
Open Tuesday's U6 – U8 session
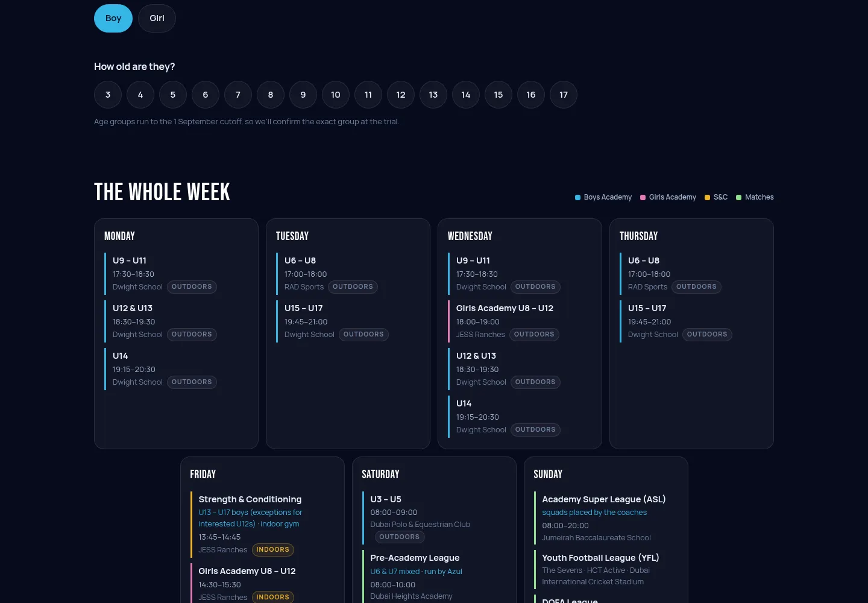348,274
